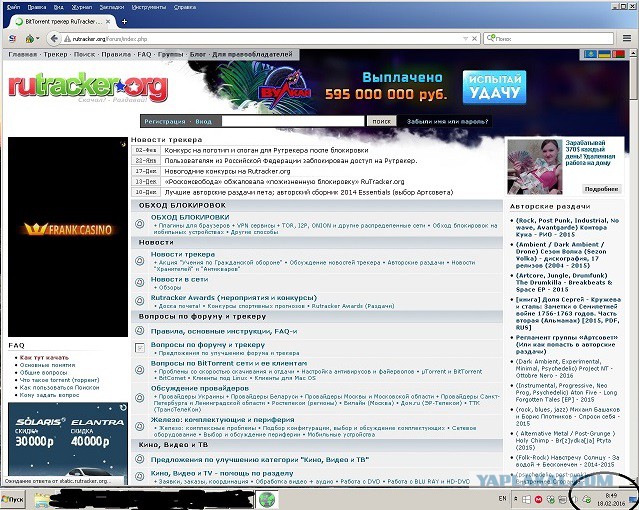Image resolution: width=639 pixels, height=510 pixels.
Task: Open the Файл menu
Action: (13, 7)
